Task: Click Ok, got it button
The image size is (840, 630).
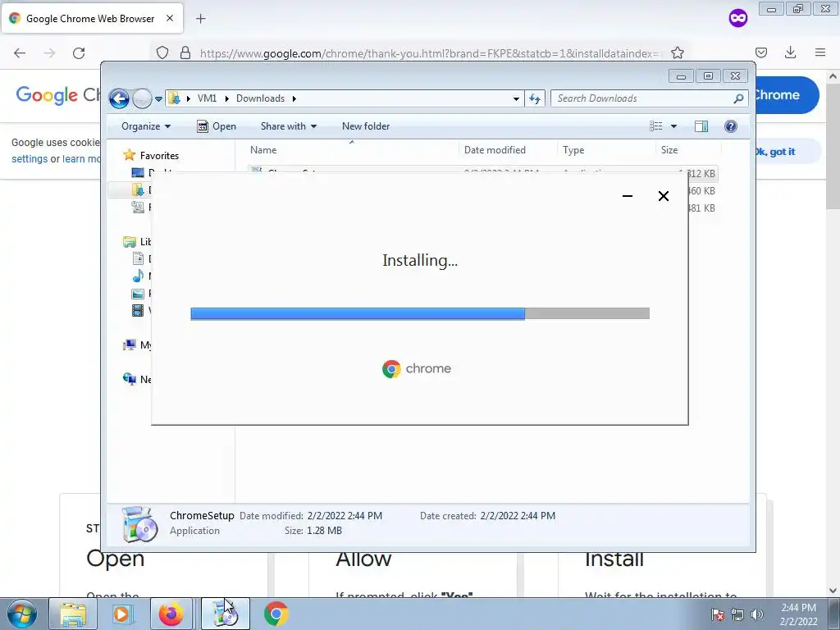Action: pos(775,152)
